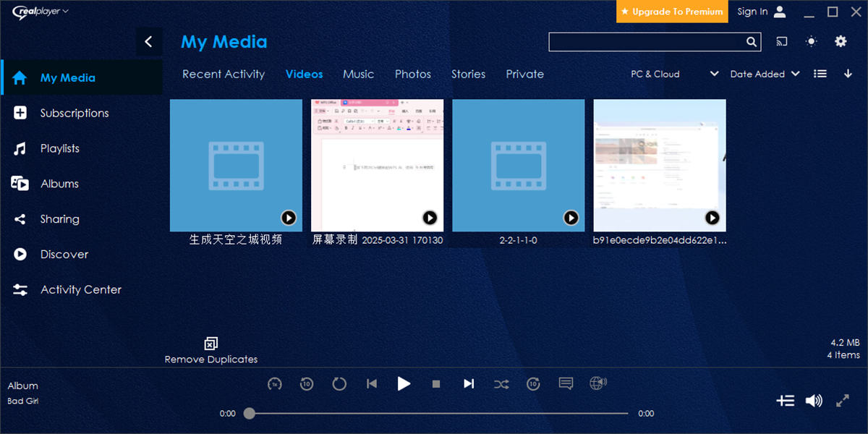Switch media display to list view
The height and width of the screenshot is (434, 868).
(820, 73)
